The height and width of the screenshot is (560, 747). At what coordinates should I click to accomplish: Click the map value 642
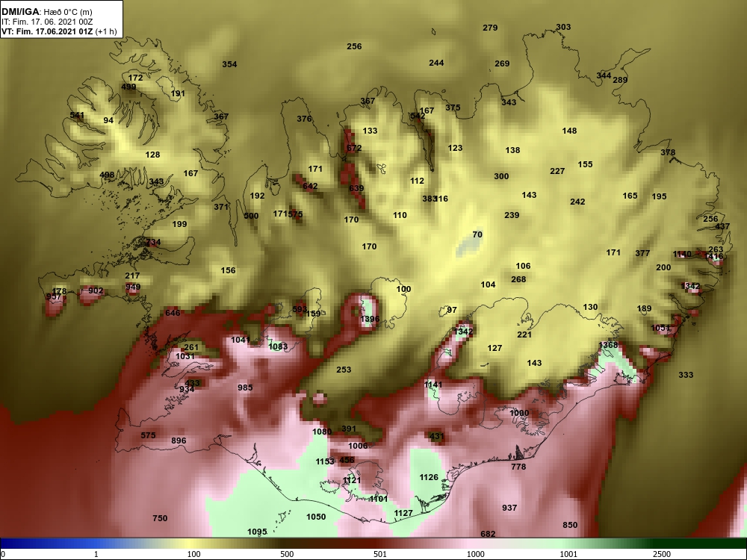coord(310,186)
